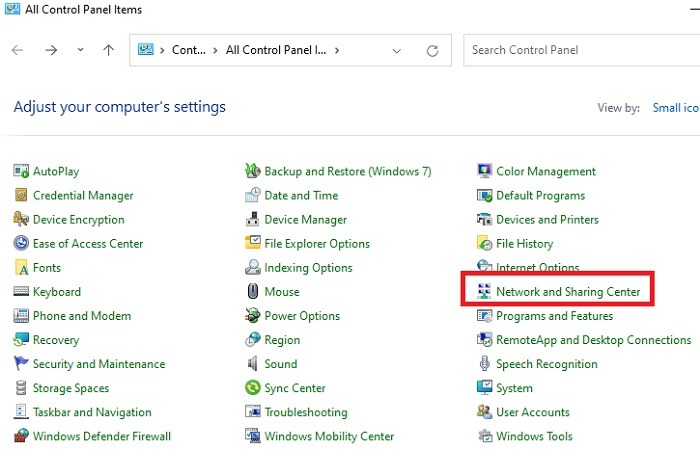The image size is (700, 450).
Task: Click the Sync Center icon
Action: pos(253,388)
